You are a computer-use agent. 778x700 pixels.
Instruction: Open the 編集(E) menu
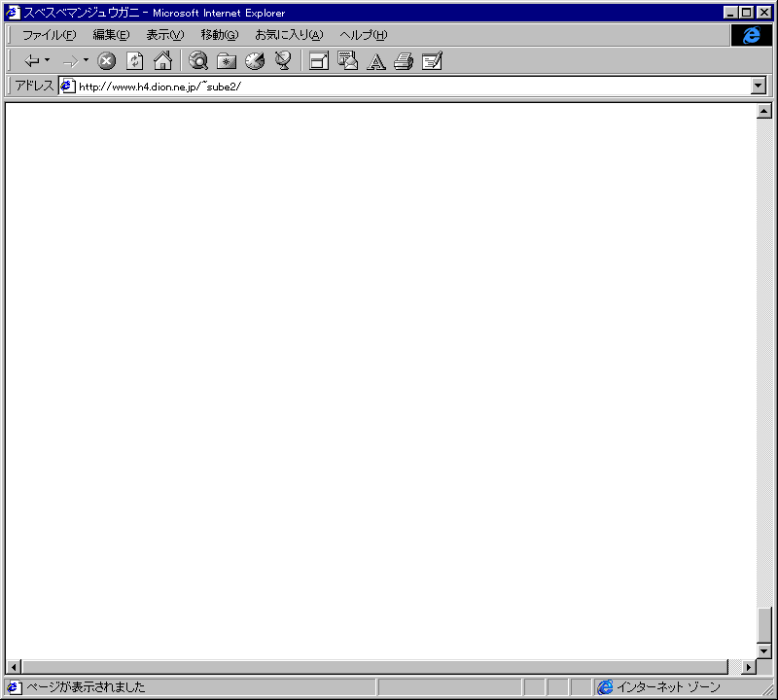(111, 35)
